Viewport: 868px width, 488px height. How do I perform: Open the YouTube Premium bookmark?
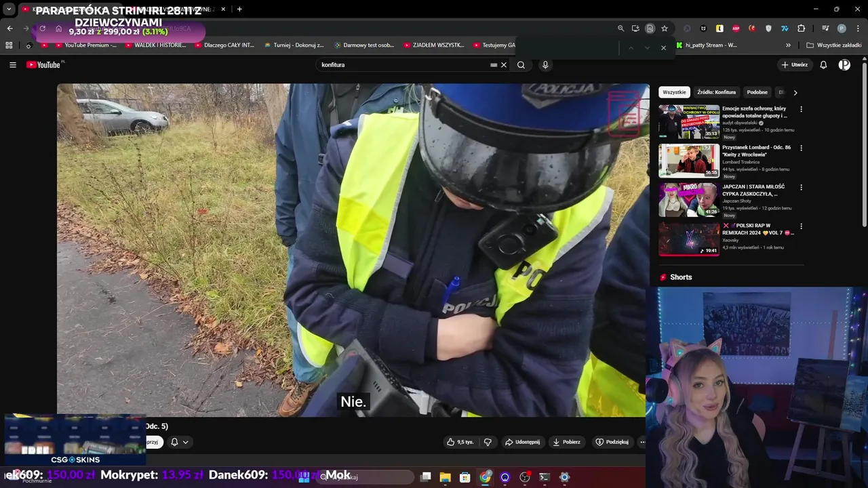(85, 45)
